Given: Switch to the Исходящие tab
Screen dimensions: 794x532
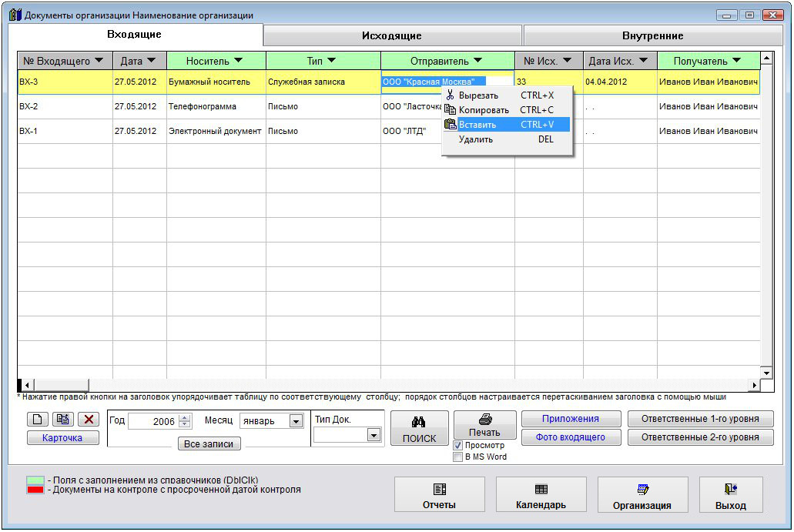Looking at the screenshot, I should pyautogui.click(x=392, y=35).
